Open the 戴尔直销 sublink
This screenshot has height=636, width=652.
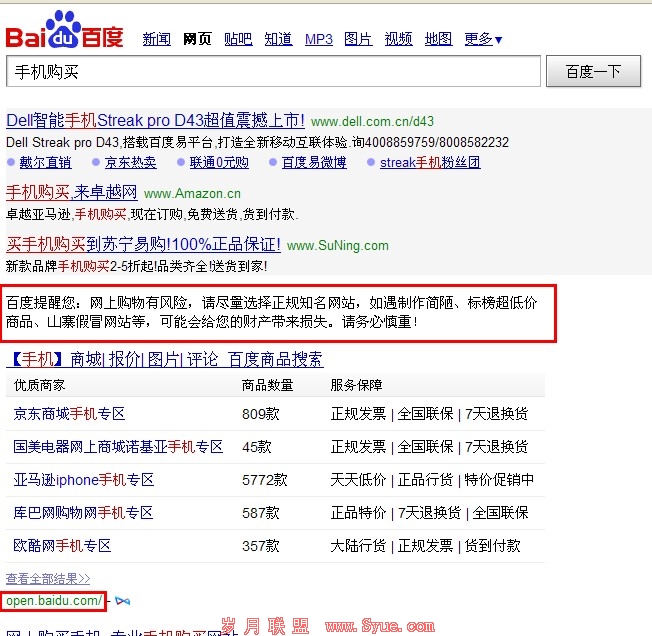(x=45, y=162)
